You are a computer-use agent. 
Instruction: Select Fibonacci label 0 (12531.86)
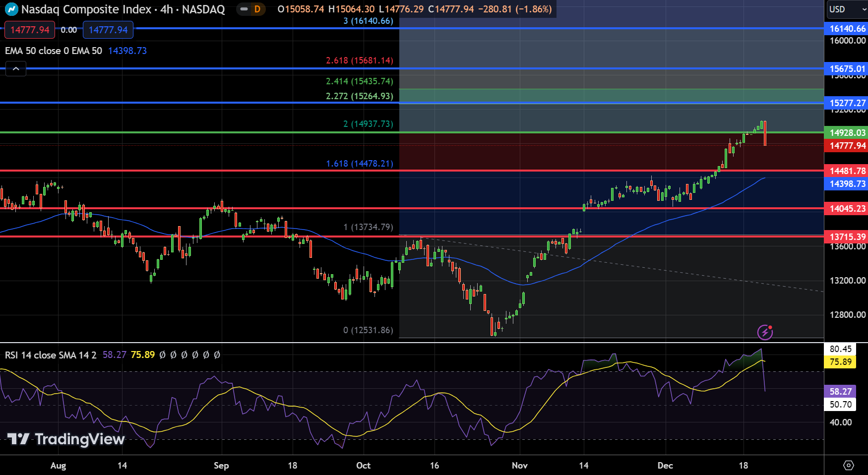[x=368, y=330]
